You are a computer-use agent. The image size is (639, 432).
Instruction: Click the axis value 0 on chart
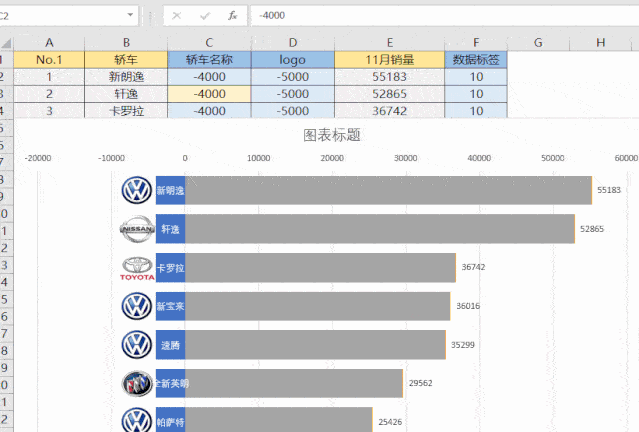185,158
